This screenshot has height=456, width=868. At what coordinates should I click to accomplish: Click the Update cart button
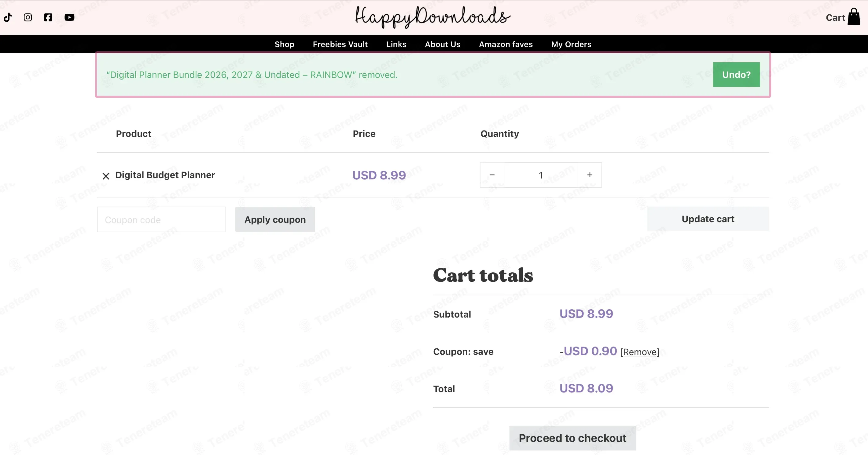pyautogui.click(x=708, y=219)
